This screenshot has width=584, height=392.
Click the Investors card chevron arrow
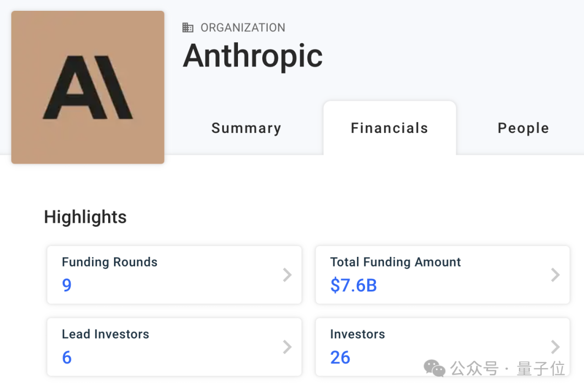click(x=555, y=347)
